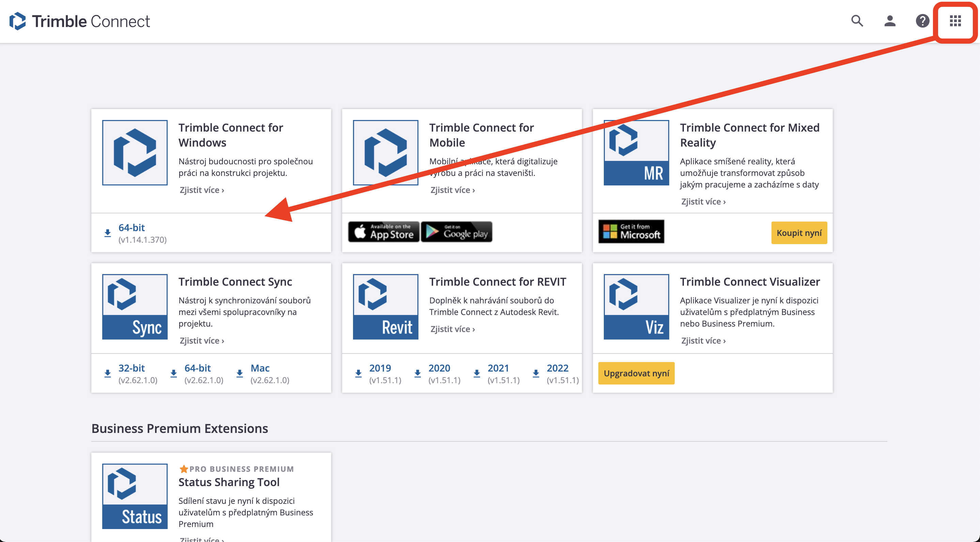
Task: Open Zjistit více for Mobile card
Action: click(x=452, y=190)
